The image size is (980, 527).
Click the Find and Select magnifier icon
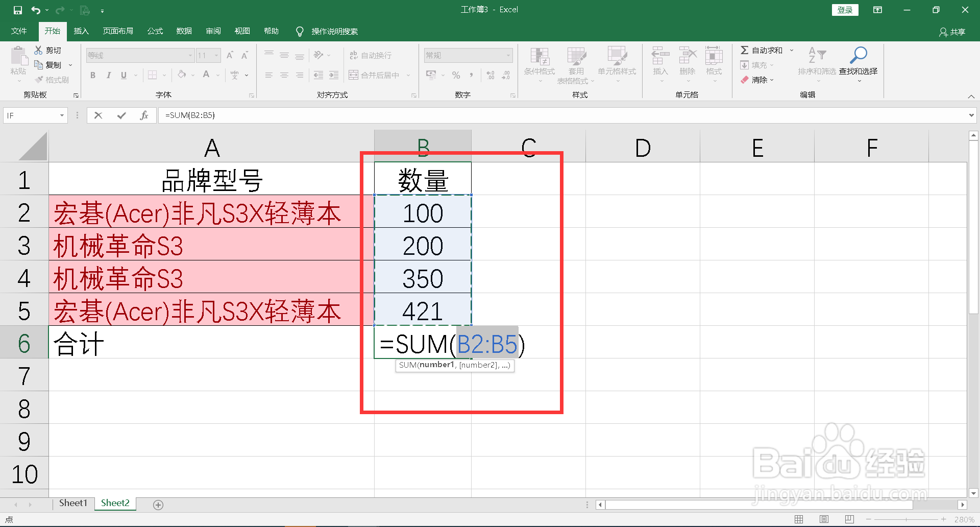point(858,55)
